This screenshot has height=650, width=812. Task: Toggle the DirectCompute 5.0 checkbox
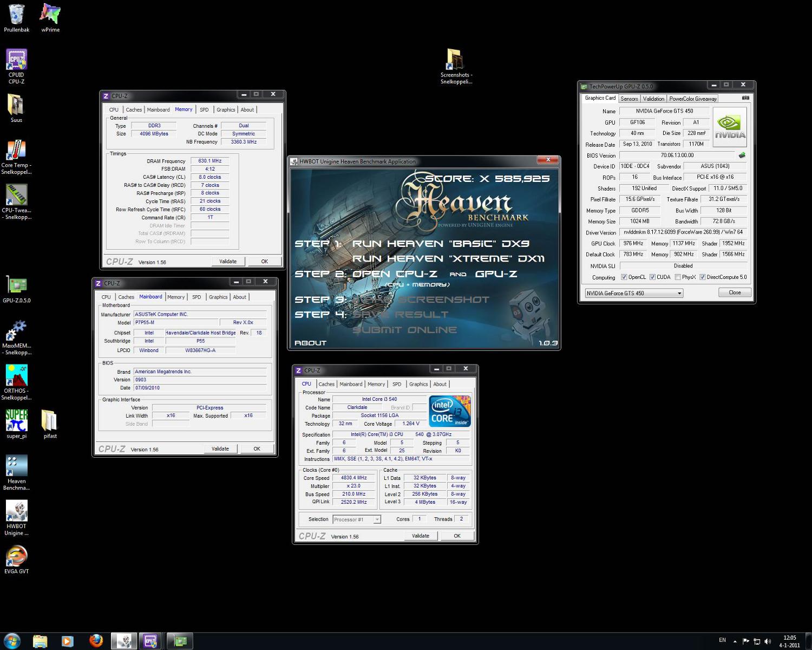(x=702, y=277)
